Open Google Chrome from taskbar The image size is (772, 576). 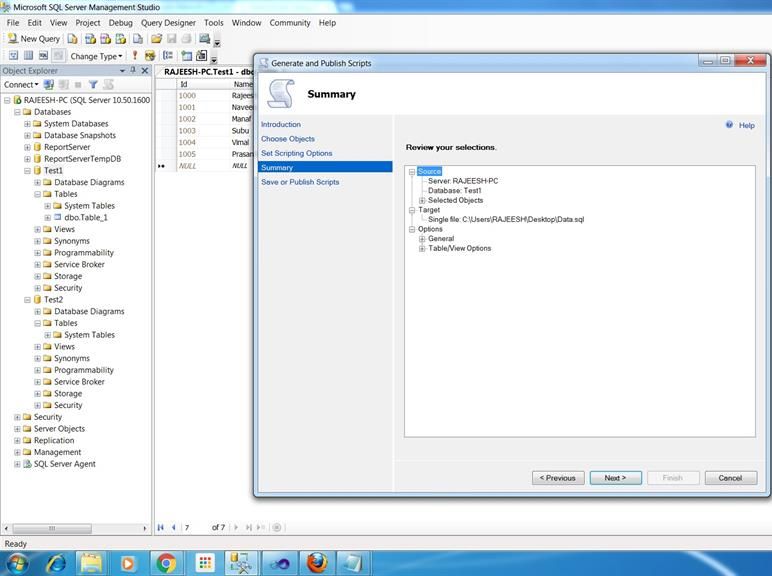coord(166,563)
